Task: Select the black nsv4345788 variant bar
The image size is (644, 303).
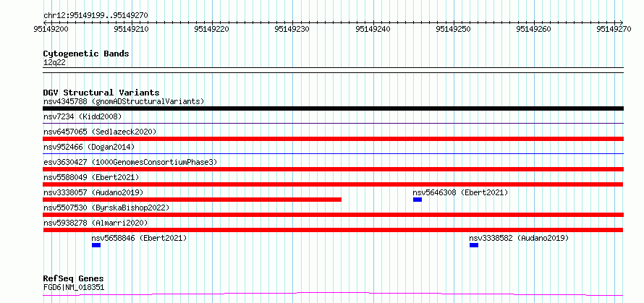Action: [334, 108]
